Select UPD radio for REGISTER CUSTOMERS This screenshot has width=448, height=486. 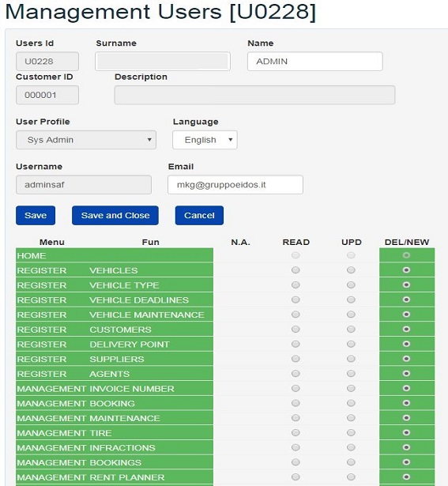pos(351,330)
